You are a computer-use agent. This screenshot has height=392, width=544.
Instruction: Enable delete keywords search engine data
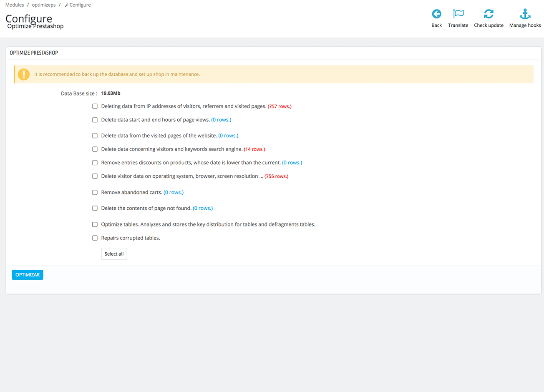(x=95, y=149)
